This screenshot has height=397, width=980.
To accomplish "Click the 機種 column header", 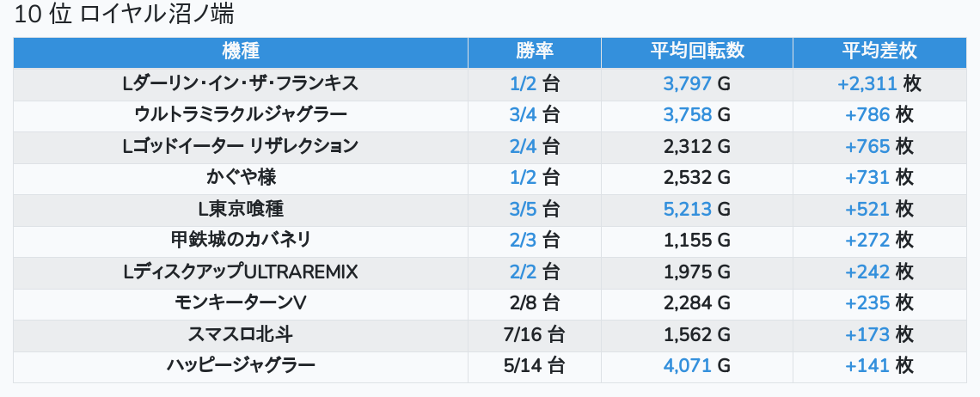I will point(240,52).
